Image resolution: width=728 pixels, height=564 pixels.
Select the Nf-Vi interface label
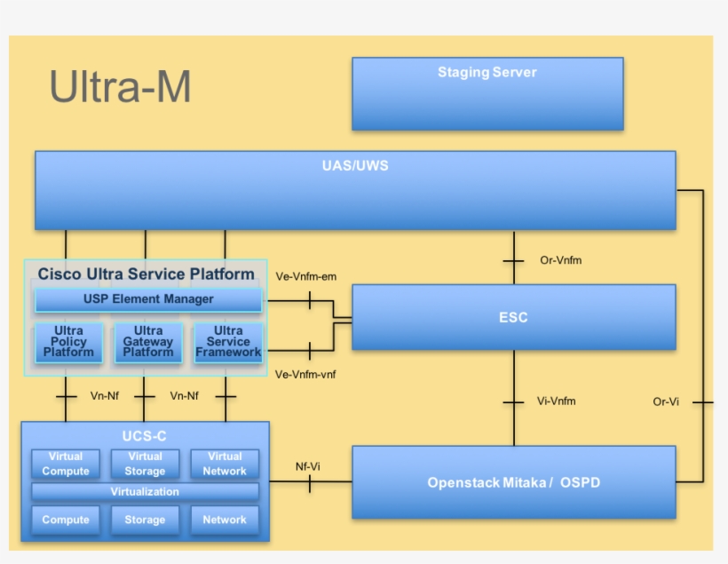pos(307,466)
